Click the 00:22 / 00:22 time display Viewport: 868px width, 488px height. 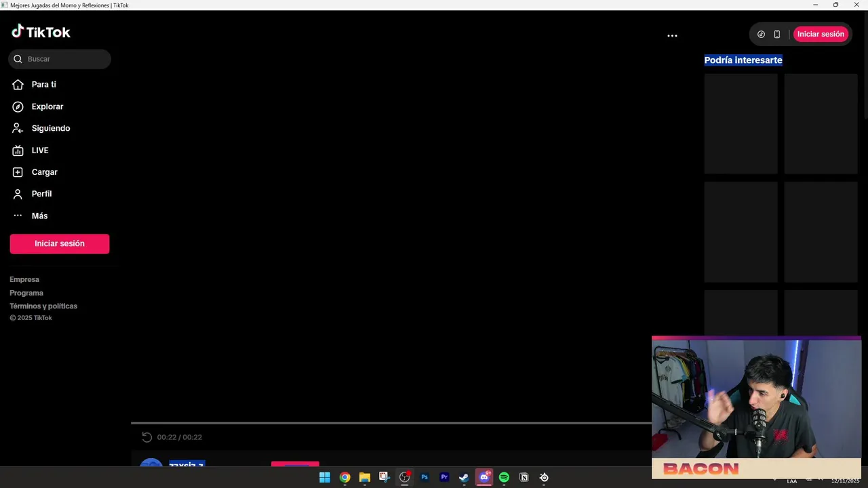[x=180, y=437]
